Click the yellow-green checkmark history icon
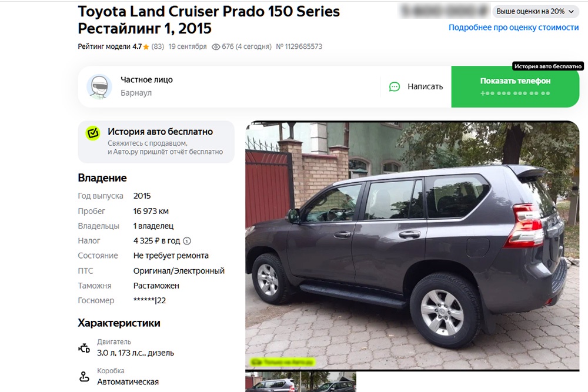 pos(93,133)
